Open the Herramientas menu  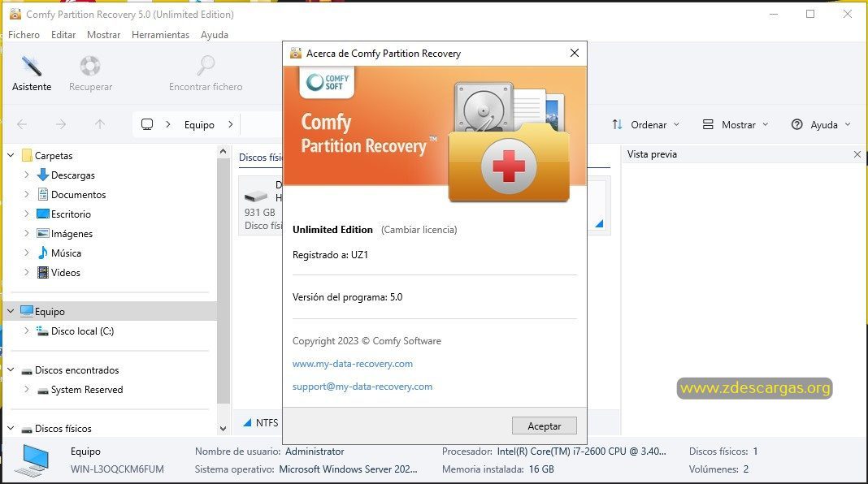pyautogui.click(x=161, y=34)
